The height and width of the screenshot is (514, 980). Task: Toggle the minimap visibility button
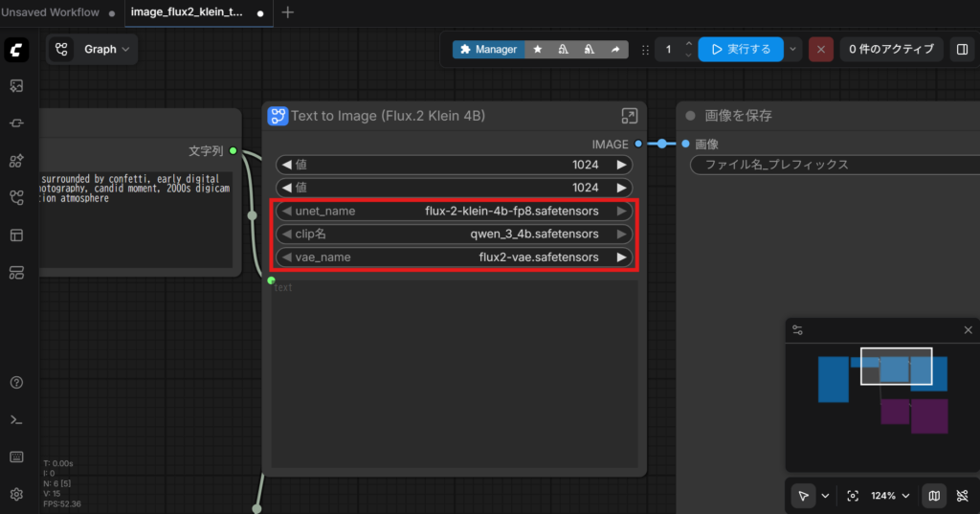click(933, 496)
